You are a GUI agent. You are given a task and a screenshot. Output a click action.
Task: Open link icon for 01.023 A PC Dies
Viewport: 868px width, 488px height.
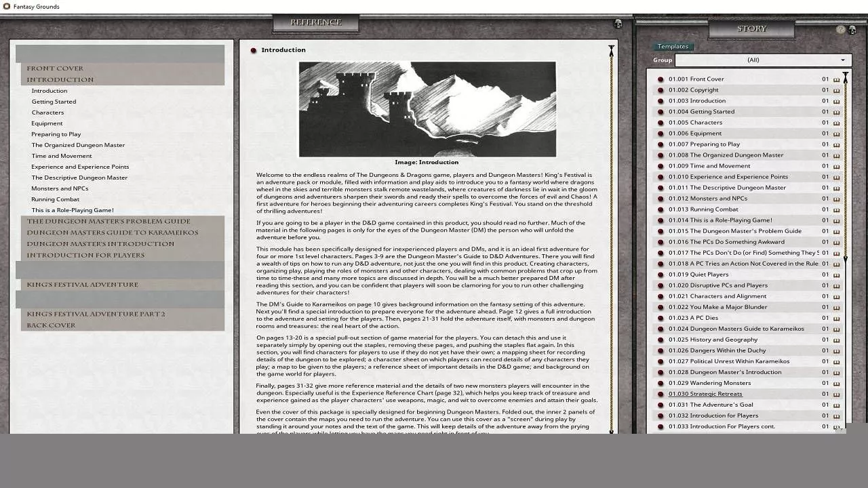pyautogui.click(x=660, y=318)
